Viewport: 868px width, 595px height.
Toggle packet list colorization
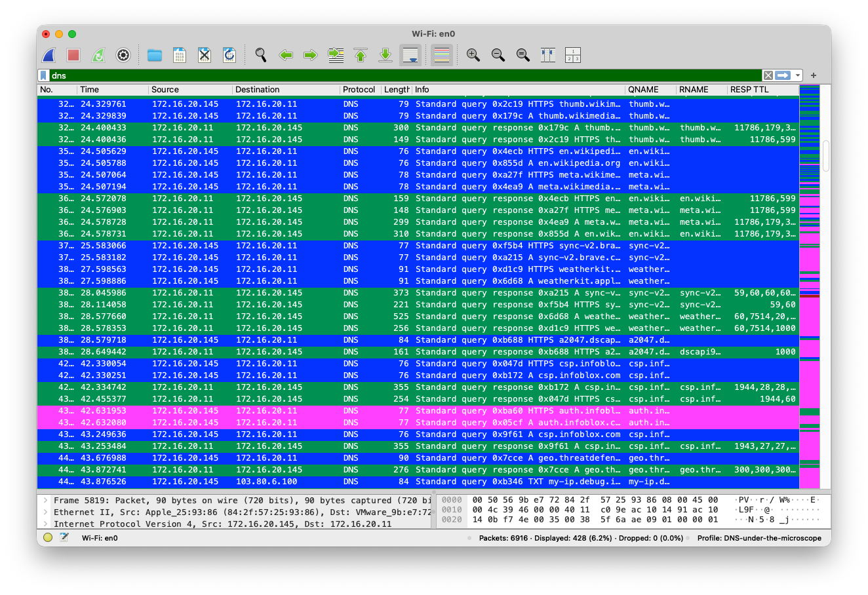(x=442, y=56)
